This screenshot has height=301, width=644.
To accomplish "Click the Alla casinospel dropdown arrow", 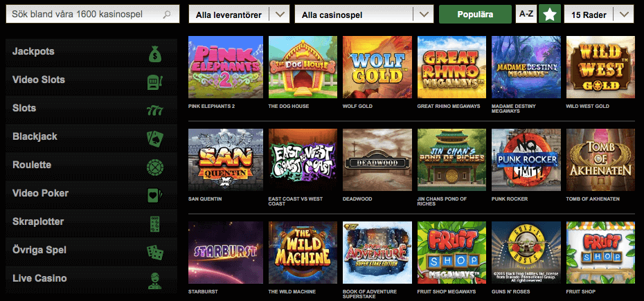I will click(x=424, y=15).
